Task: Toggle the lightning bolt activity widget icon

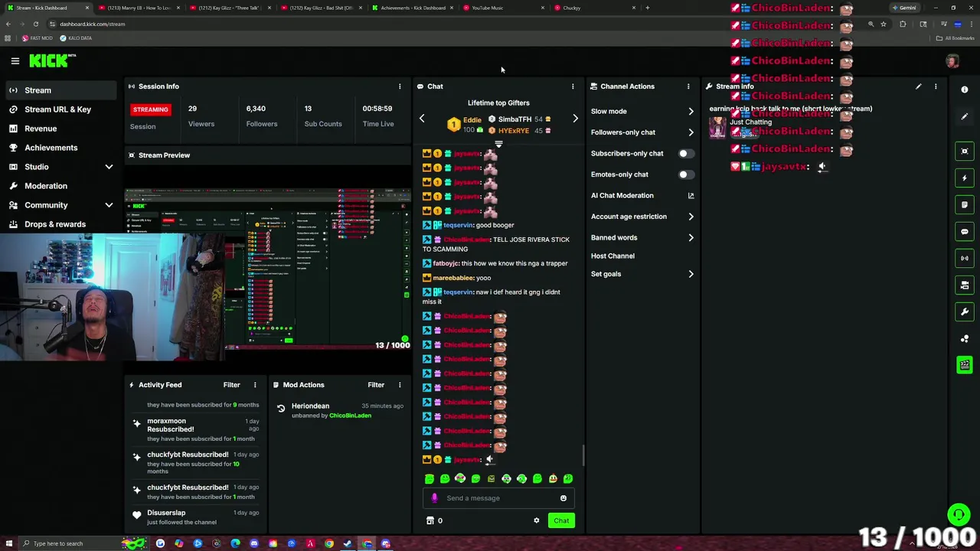Action: coord(965,178)
